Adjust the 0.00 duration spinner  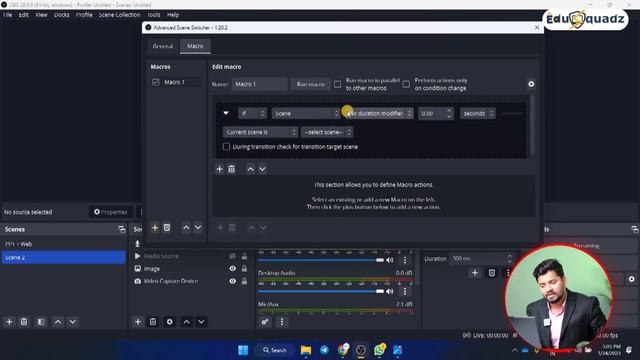[435, 113]
